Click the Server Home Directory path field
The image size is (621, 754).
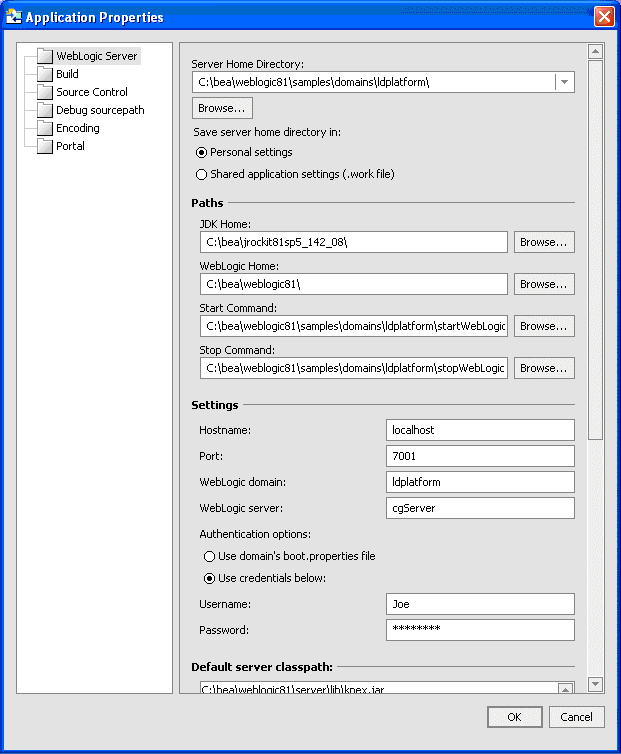click(374, 82)
